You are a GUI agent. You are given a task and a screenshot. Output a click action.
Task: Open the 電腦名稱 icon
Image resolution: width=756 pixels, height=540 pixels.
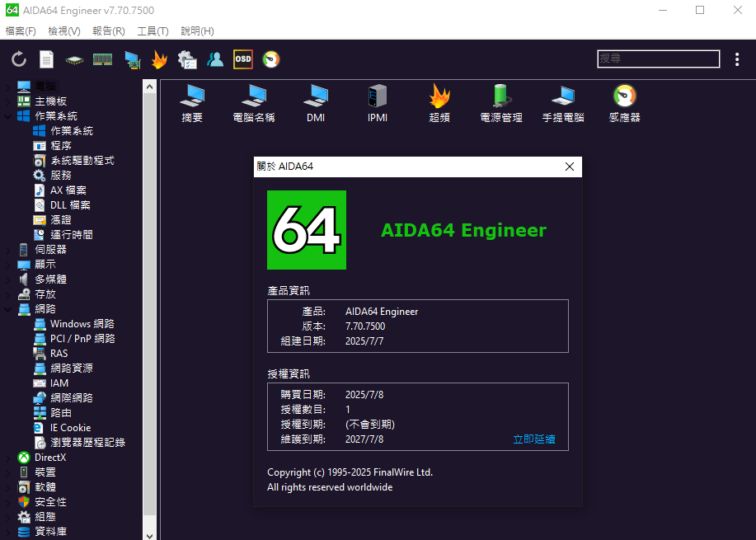254,103
